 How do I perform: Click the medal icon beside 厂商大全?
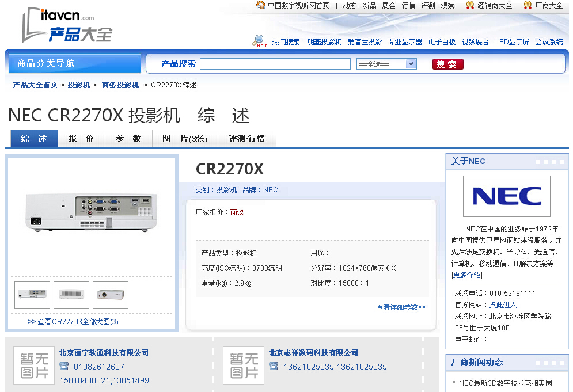tap(528, 5)
